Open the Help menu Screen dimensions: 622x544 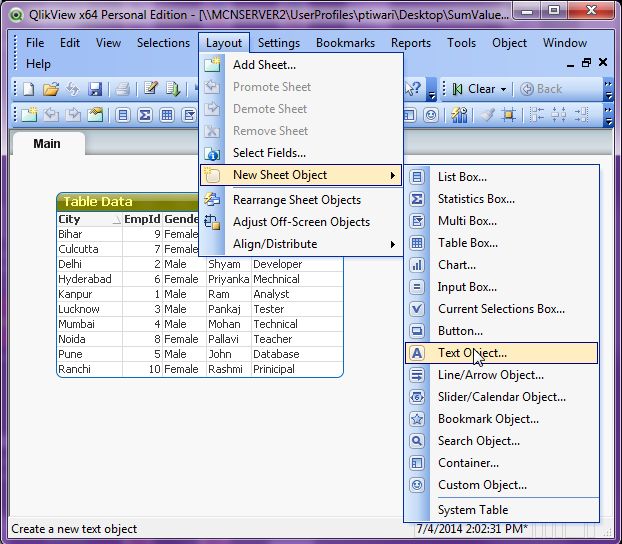click(x=38, y=64)
